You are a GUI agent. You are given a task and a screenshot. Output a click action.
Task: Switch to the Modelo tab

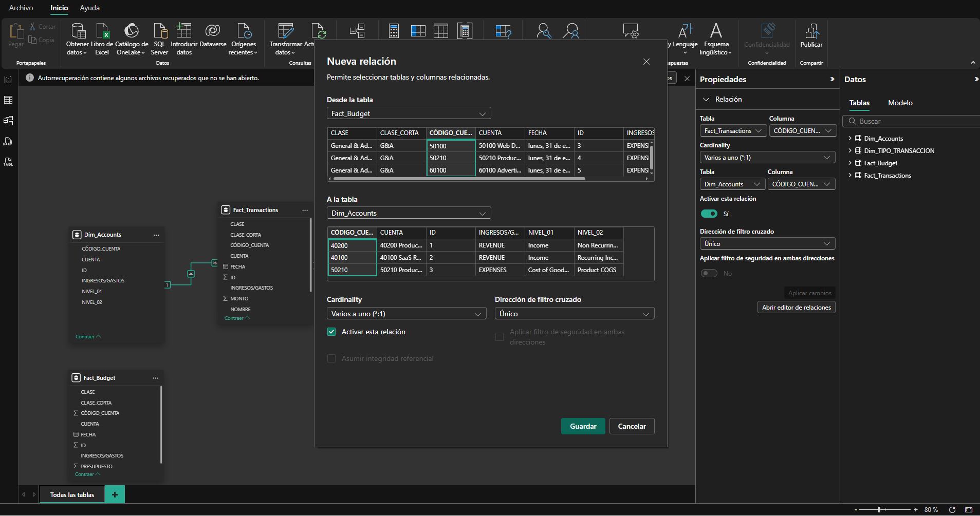click(x=900, y=103)
